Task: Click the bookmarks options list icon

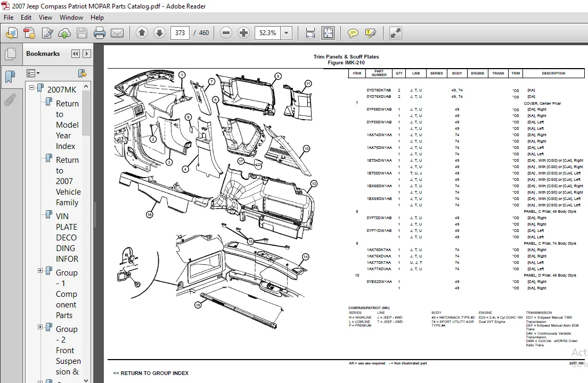Action: (x=32, y=73)
